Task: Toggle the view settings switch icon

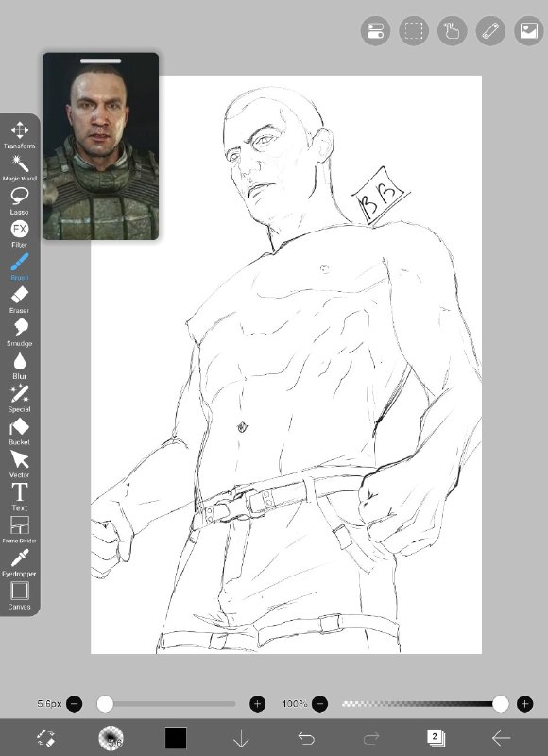Action: coord(375,31)
